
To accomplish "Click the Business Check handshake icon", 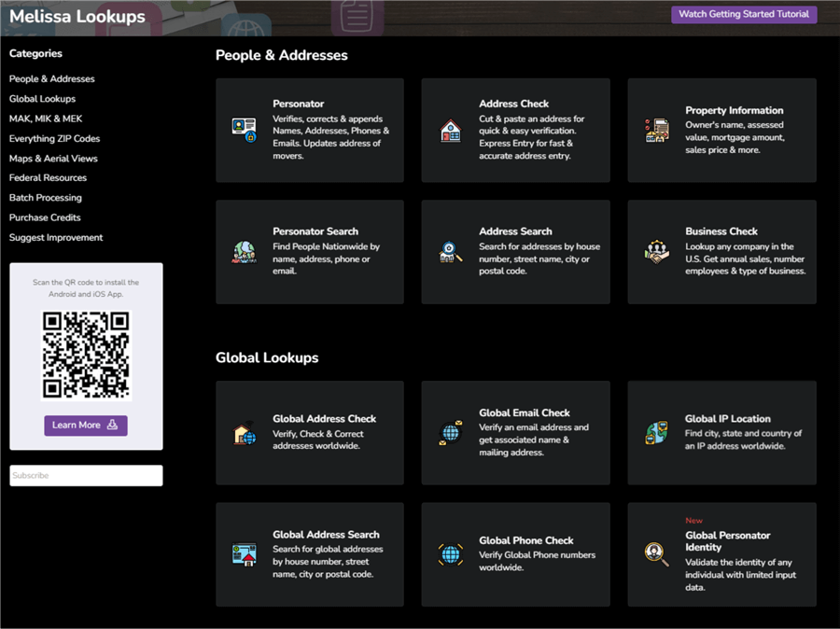I will pyautogui.click(x=657, y=252).
